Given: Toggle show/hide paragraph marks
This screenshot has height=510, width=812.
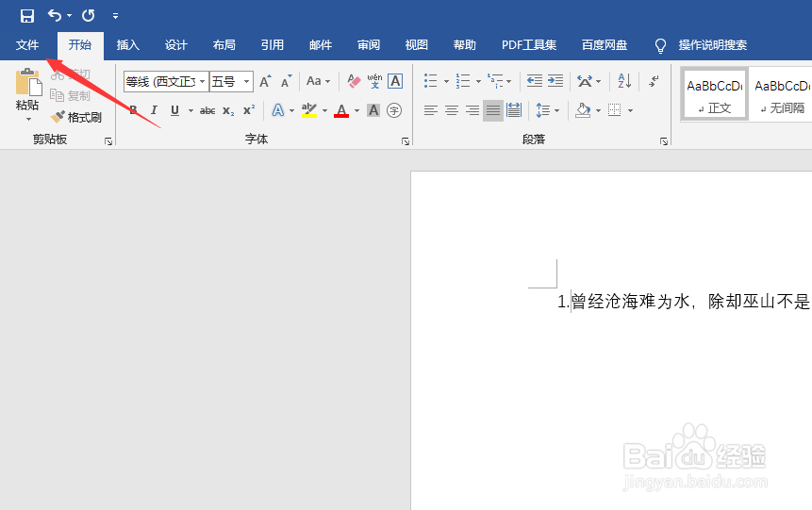Looking at the screenshot, I should pyautogui.click(x=655, y=81).
